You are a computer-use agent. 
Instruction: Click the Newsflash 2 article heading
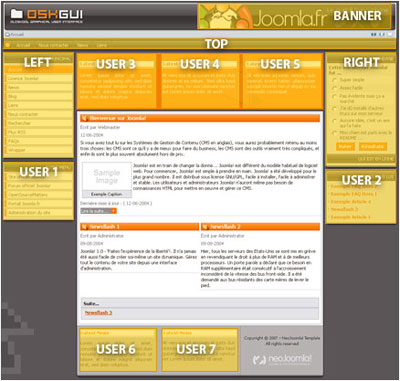(225, 227)
